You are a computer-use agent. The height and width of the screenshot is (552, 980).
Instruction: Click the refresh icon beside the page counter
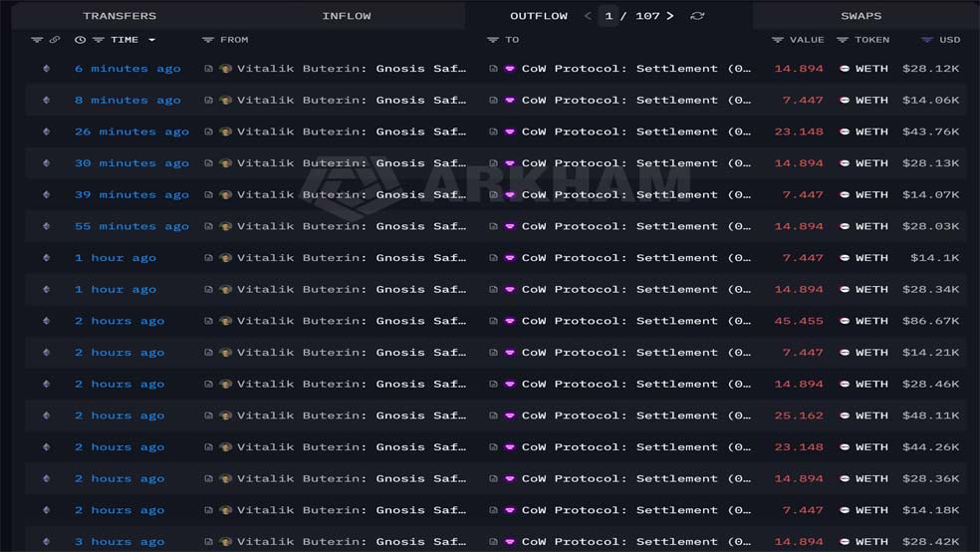(x=697, y=16)
